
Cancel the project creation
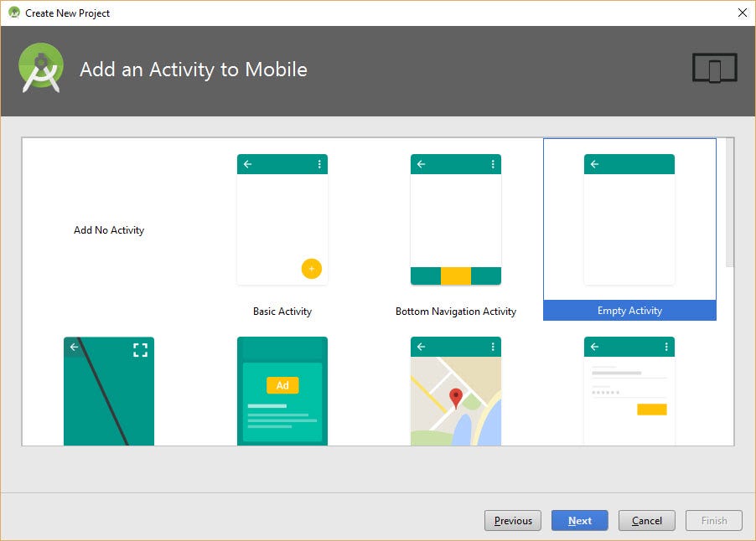(646, 520)
